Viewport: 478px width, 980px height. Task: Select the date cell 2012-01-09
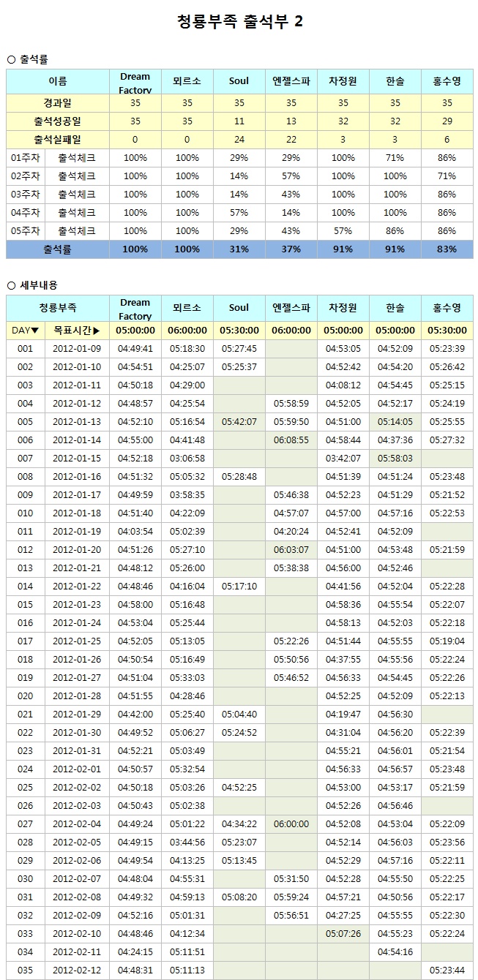click(x=77, y=349)
